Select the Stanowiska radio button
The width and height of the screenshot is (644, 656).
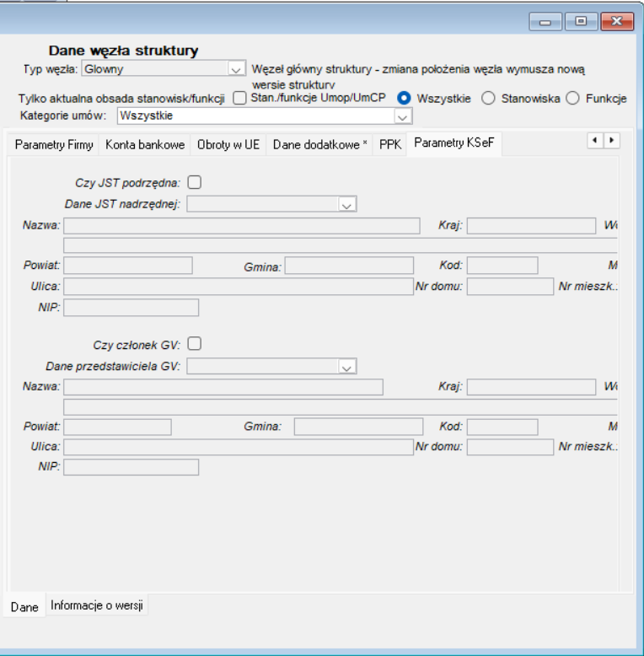488,99
